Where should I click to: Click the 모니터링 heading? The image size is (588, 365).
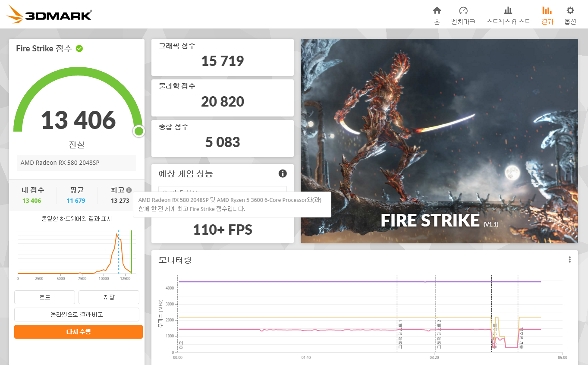click(x=175, y=259)
